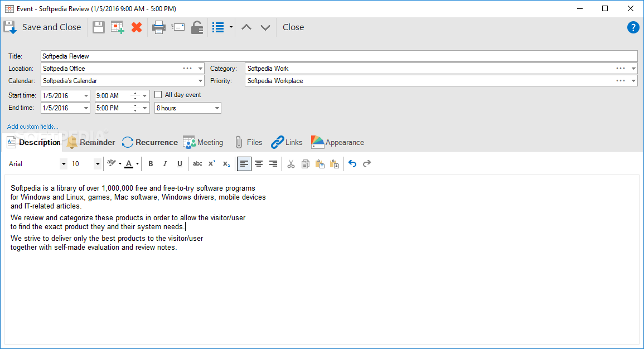The height and width of the screenshot is (349, 644).
Task: Open the list icon dropdown arrow
Action: click(231, 27)
